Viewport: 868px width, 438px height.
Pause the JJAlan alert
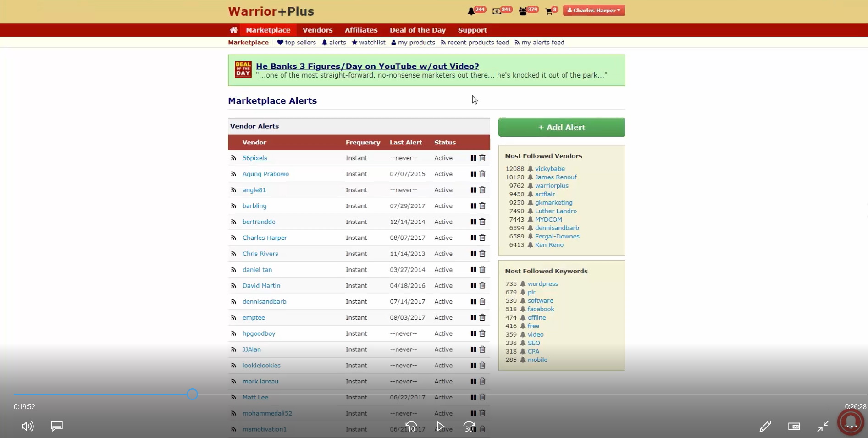(x=473, y=349)
